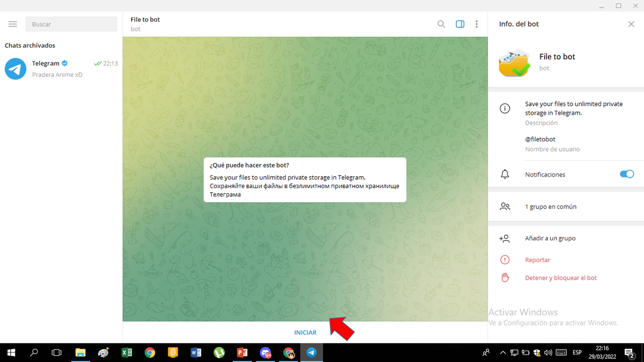The width and height of the screenshot is (644, 362).
Task: Click the notifications bell icon
Action: click(x=505, y=174)
